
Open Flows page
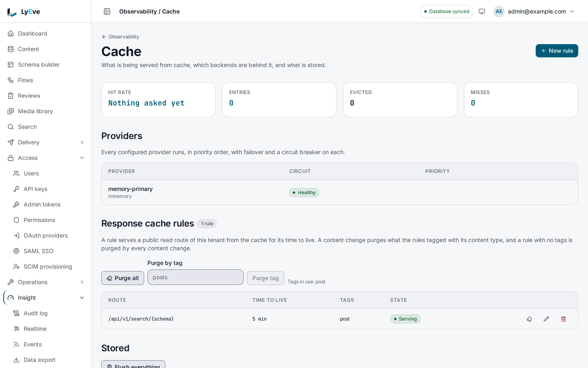click(x=46, y=80)
